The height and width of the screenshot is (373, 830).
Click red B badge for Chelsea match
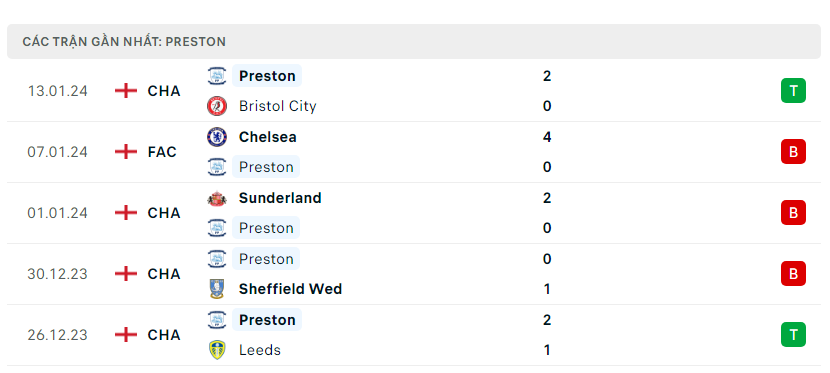793,152
